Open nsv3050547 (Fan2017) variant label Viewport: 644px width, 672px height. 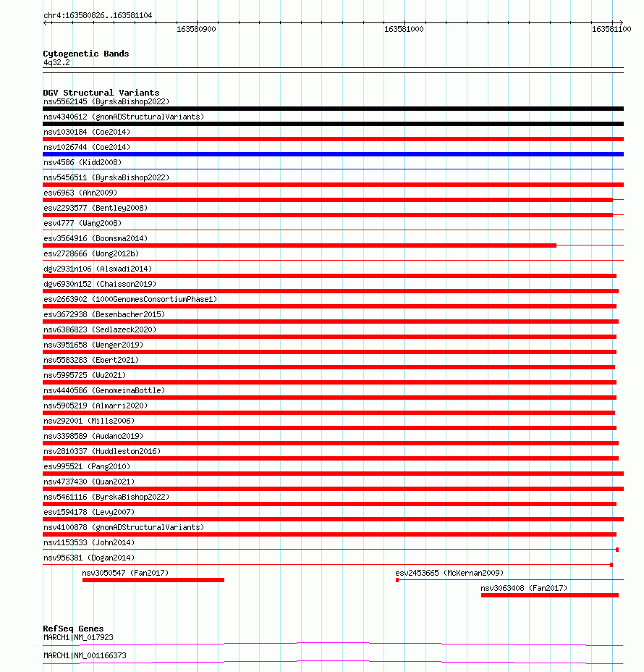click(125, 573)
